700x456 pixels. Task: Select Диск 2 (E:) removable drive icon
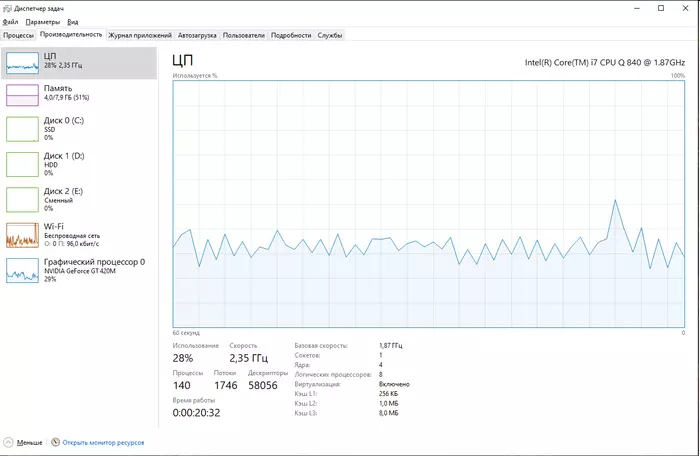point(22,200)
